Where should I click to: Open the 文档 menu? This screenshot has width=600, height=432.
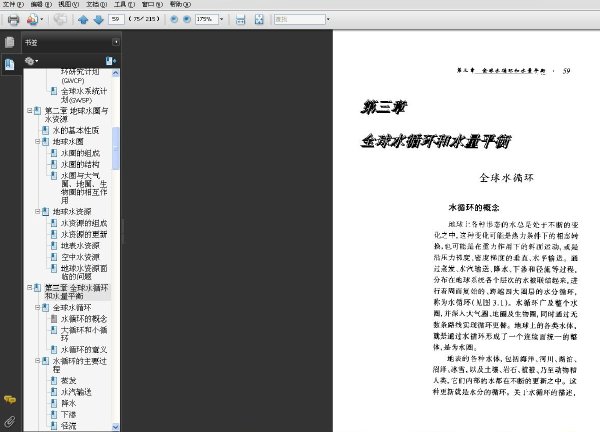96,5
